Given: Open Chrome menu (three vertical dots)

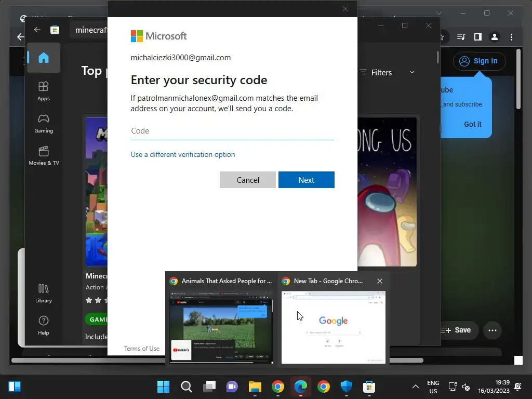Looking at the screenshot, I should click(x=511, y=37).
